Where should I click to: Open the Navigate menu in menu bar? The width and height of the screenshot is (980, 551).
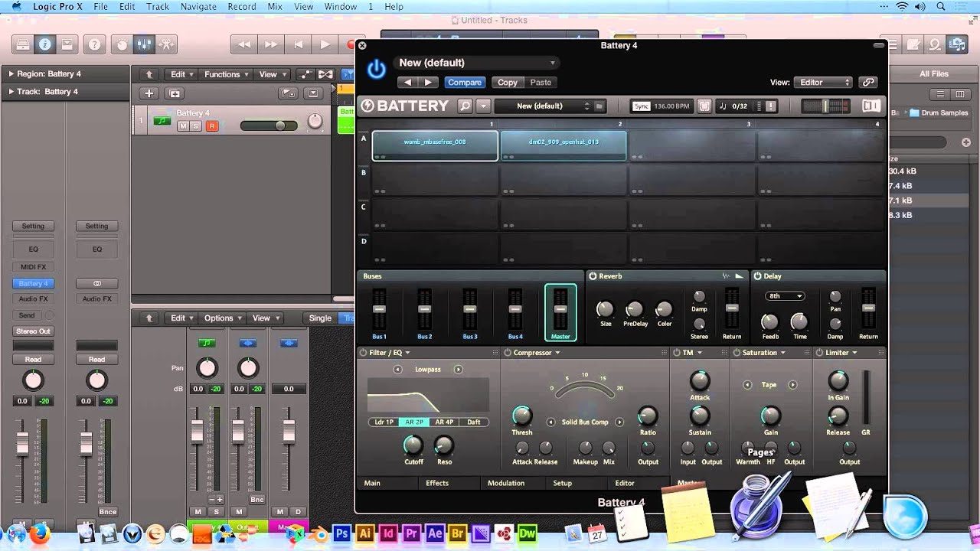coord(198,6)
